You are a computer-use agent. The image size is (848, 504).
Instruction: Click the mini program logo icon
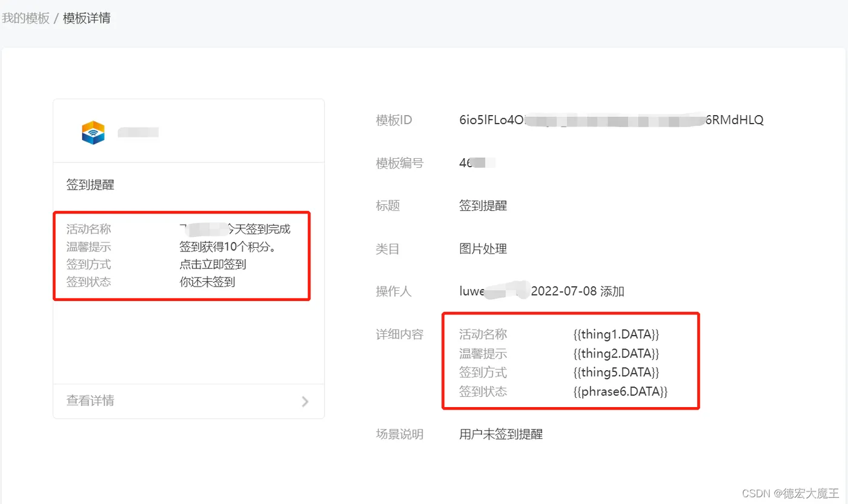pos(93,133)
